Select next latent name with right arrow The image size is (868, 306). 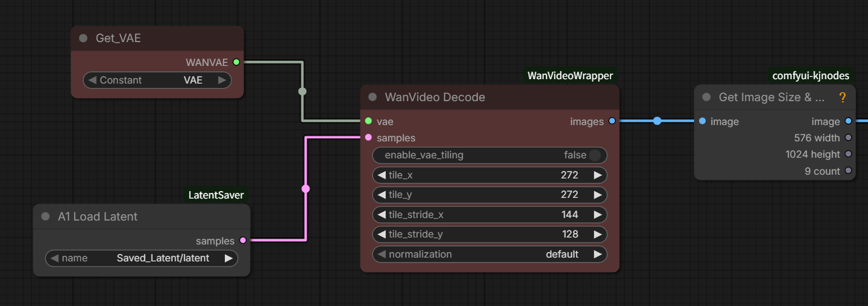coord(229,258)
